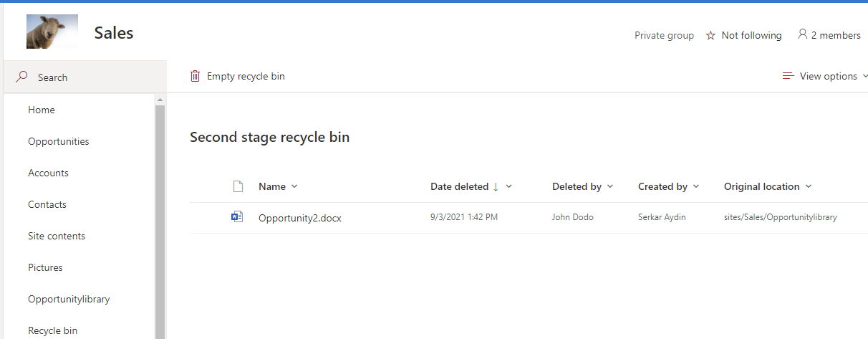
Task: Go to Site contents in the sidebar
Action: pos(57,236)
